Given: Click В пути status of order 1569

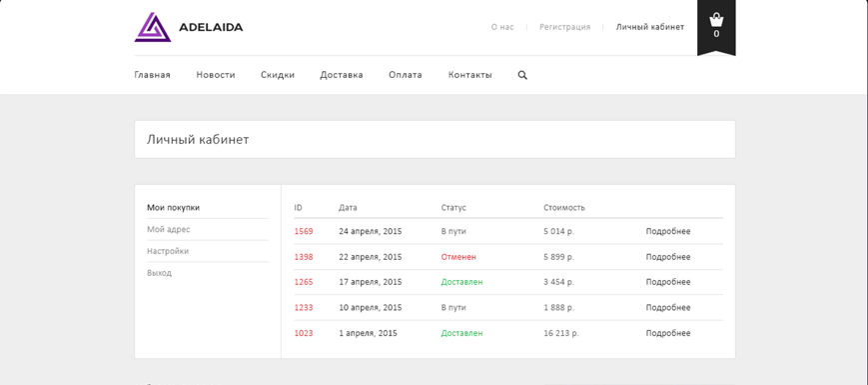Looking at the screenshot, I should [x=453, y=232].
